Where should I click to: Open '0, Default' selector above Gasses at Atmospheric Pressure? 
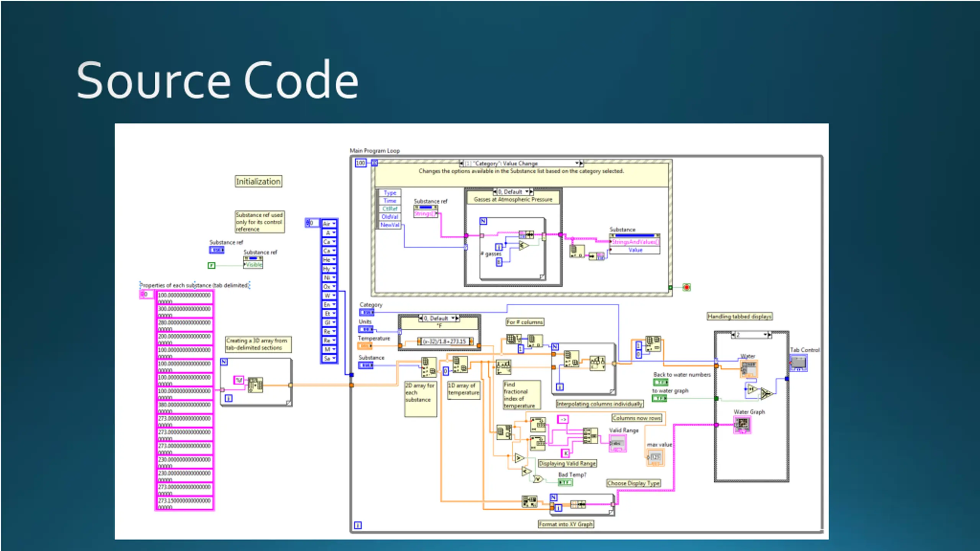point(513,192)
